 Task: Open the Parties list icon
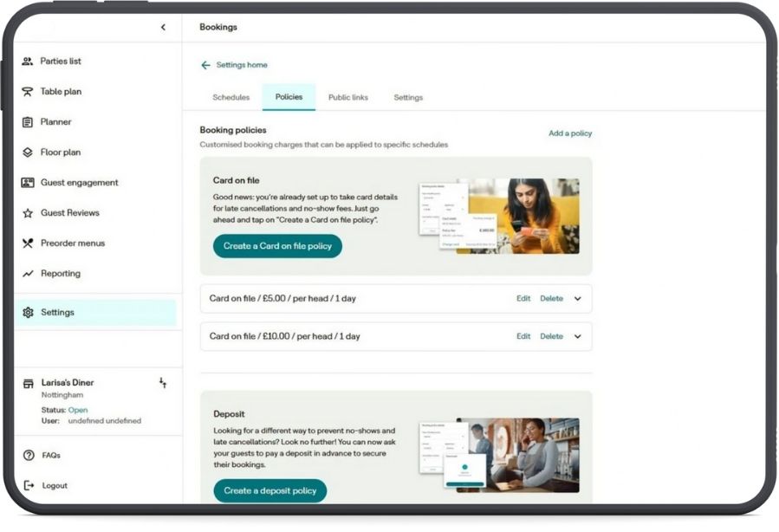click(x=28, y=62)
